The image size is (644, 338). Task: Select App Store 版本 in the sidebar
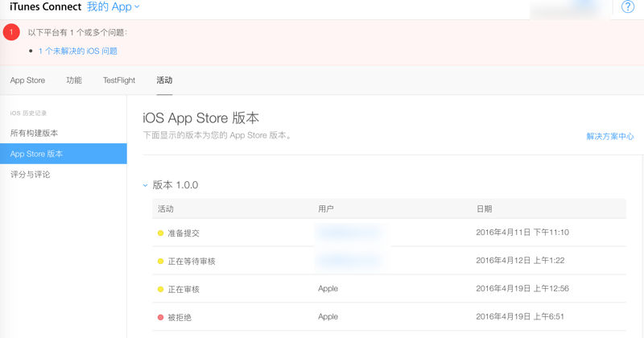point(36,154)
